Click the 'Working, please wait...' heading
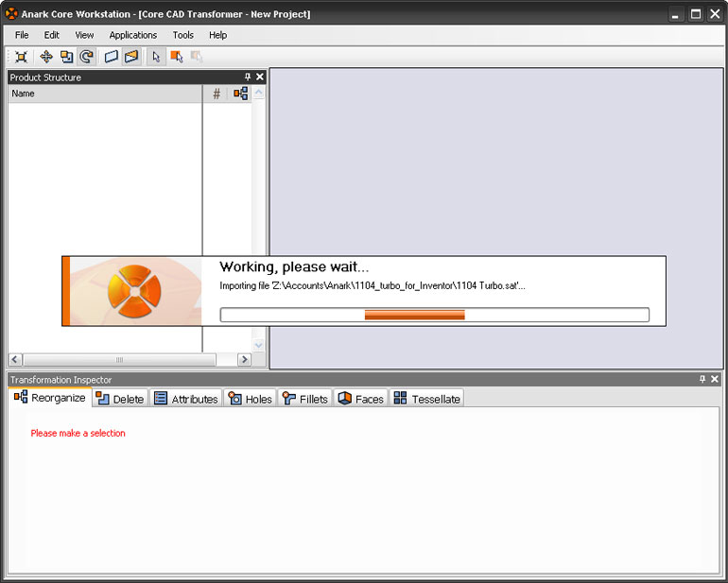This screenshot has width=728, height=583. tap(294, 266)
